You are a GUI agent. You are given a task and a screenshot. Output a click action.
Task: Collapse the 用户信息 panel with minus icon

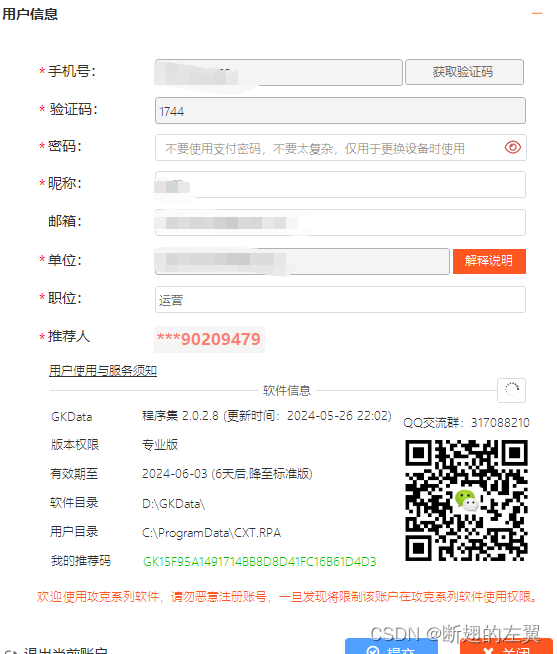coord(537,14)
